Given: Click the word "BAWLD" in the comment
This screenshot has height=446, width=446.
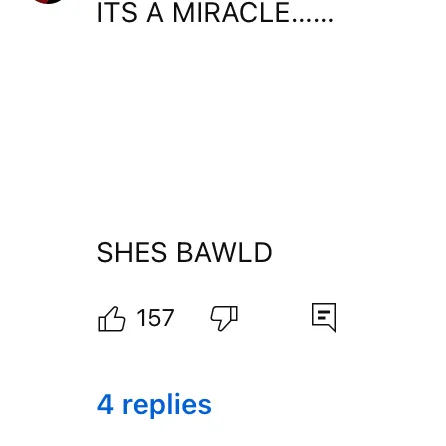Looking at the screenshot, I should click(x=224, y=252).
